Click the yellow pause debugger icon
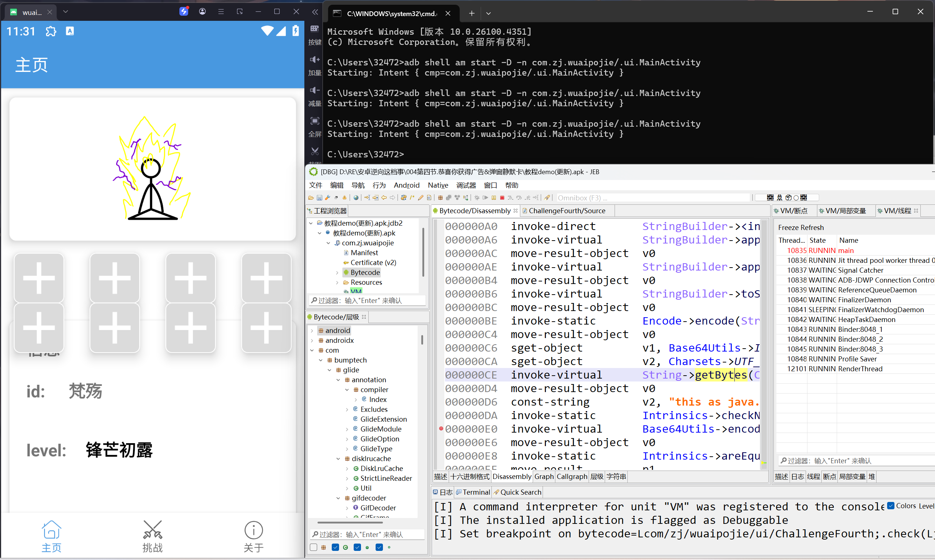935x560 pixels. point(494,198)
